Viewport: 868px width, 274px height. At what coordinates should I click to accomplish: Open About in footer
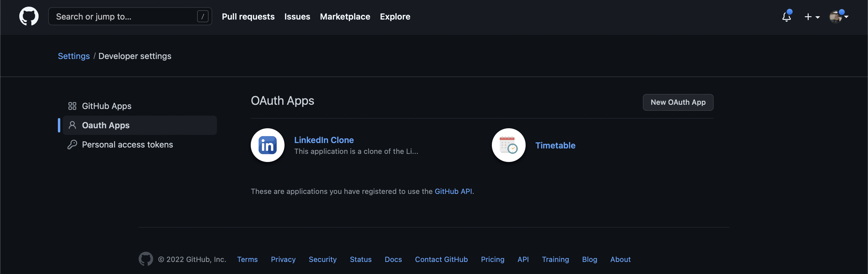click(x=620, y=259)
